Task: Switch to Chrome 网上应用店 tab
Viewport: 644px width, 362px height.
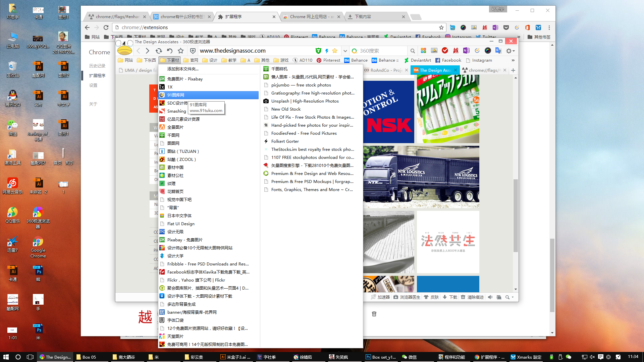Action: pyautogui.click(x=312, y=17)
